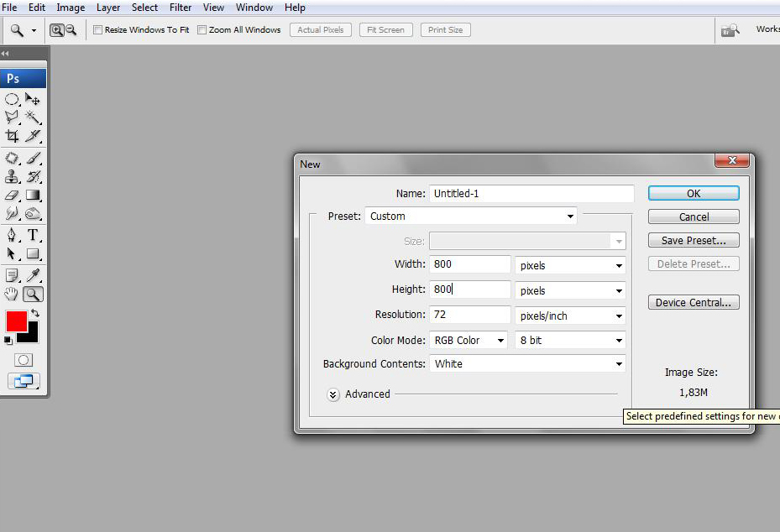The height and width of the screenshot is (532, 780).
Task: Swap foreground and background colors
Action: pyautogui.click(x=34, y=313)
